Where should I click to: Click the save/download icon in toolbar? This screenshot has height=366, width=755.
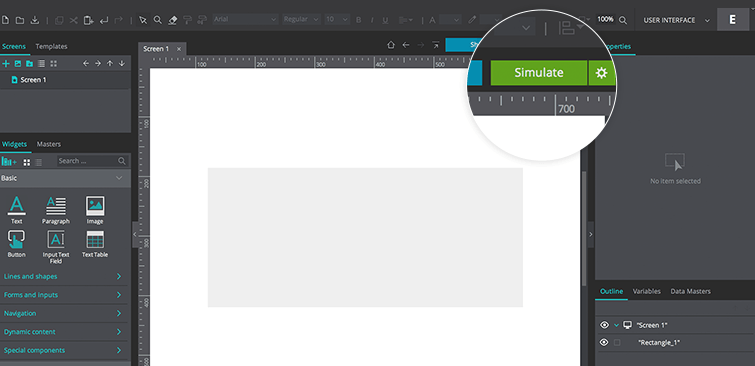pos(34,20)
